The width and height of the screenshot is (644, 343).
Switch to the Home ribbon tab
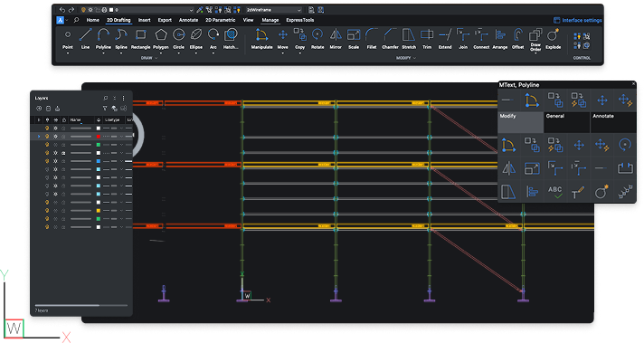92,20
